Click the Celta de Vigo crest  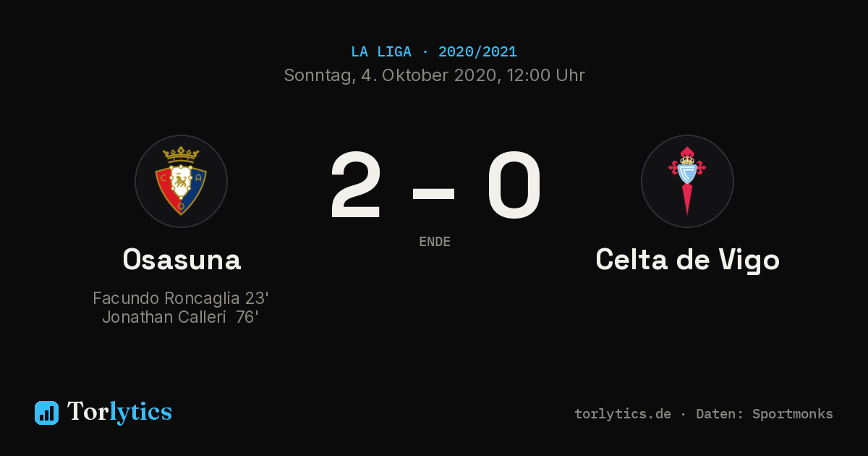click(x=687, y=181)
